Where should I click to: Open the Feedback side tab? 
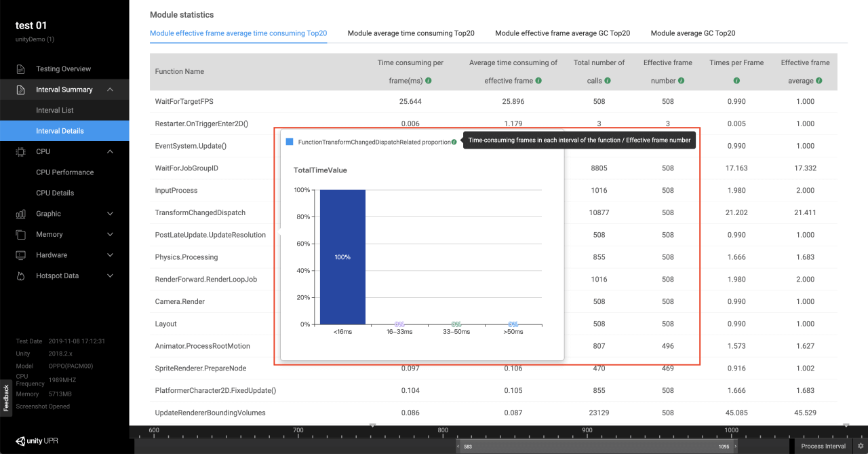pos(6,398)
